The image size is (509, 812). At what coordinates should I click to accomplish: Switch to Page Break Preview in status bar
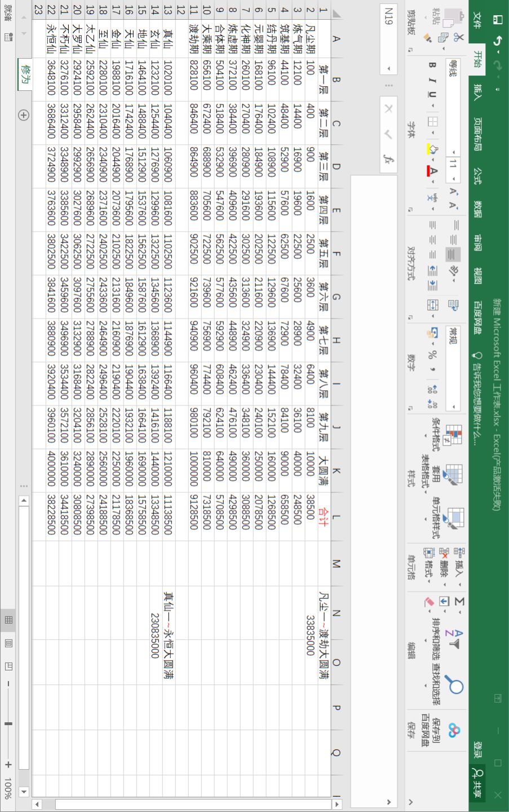[x=8, y=666]
